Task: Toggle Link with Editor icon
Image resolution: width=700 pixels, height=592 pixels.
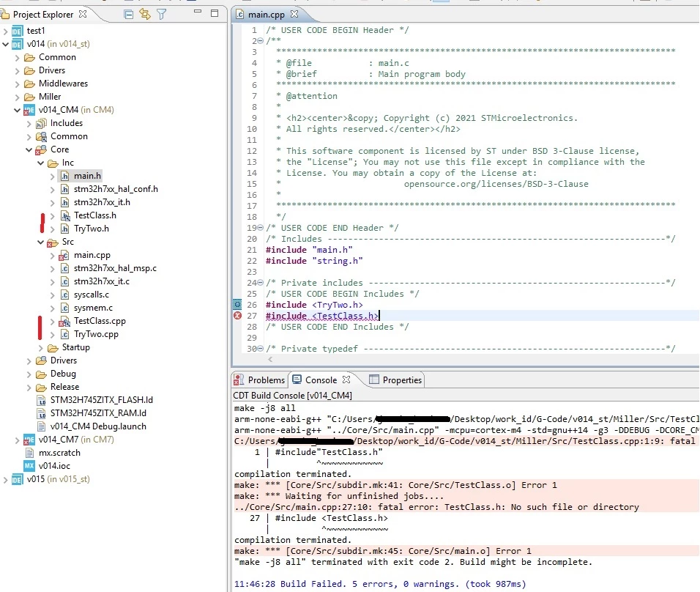Action: click(x=145, y=15)
